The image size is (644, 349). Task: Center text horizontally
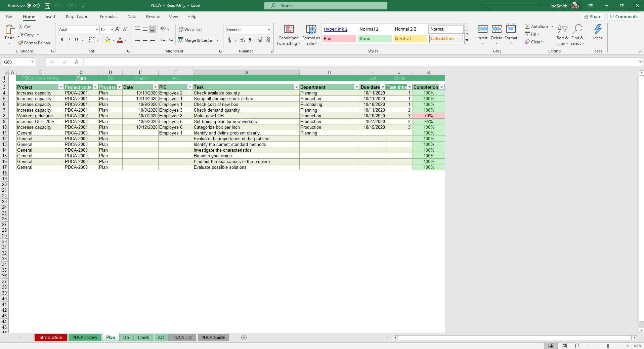[145, 40]
